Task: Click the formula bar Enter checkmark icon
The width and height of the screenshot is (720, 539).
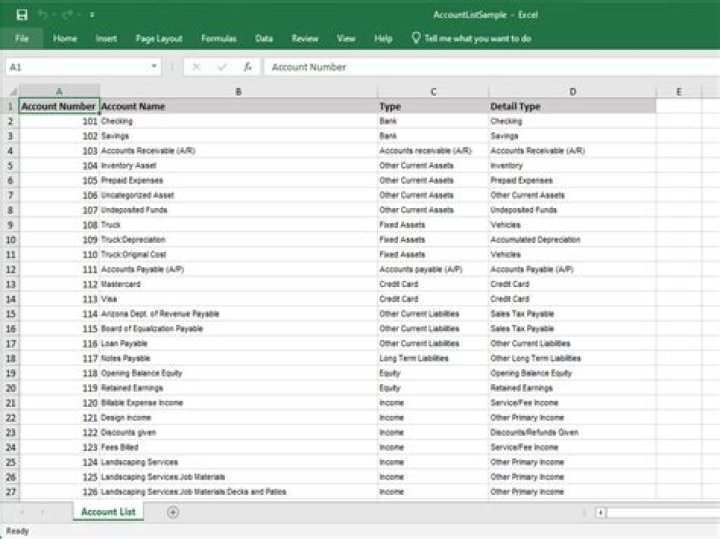Action: point(222,67)
